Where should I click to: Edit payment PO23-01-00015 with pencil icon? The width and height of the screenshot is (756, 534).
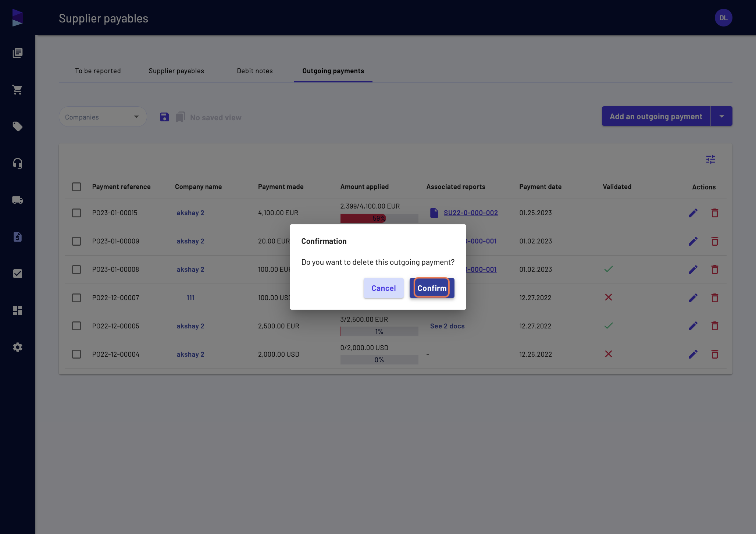693,213
